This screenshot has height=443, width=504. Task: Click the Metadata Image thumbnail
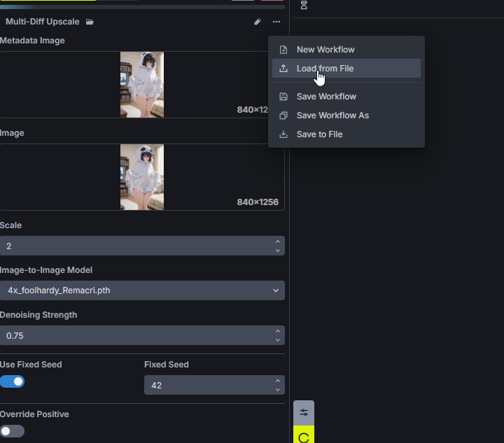pyautogui.click(x=142, y=84)
